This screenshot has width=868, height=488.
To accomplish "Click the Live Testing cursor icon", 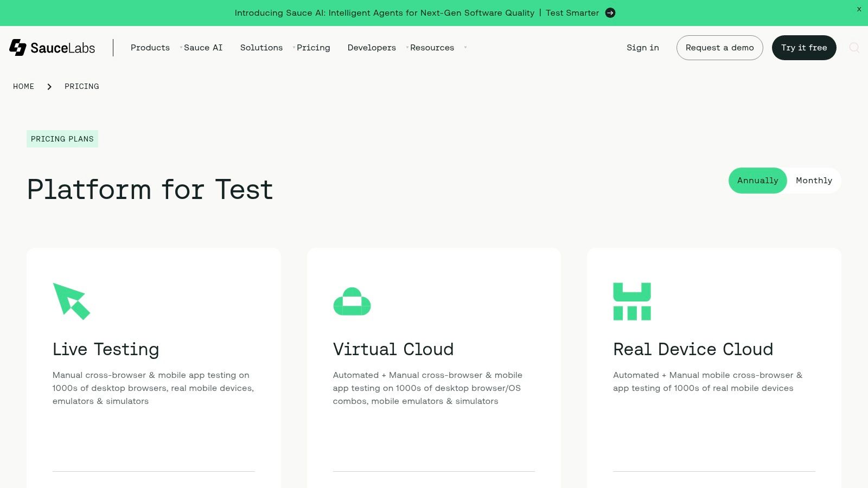I will (x=71, y=301).
